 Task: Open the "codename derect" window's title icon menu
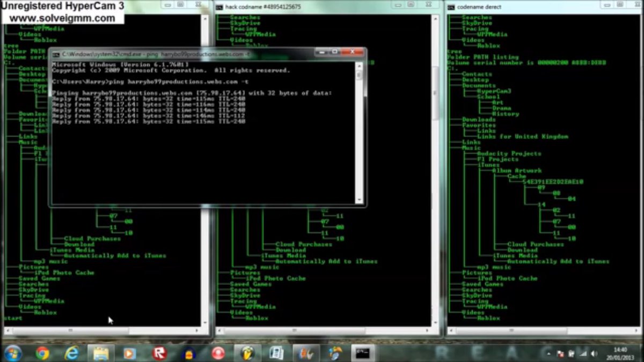[451, 6]
